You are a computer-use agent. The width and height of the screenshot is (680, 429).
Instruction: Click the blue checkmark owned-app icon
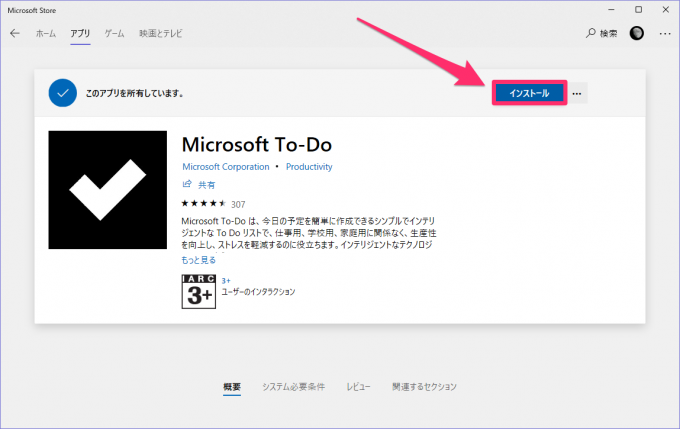click(63, 93)
